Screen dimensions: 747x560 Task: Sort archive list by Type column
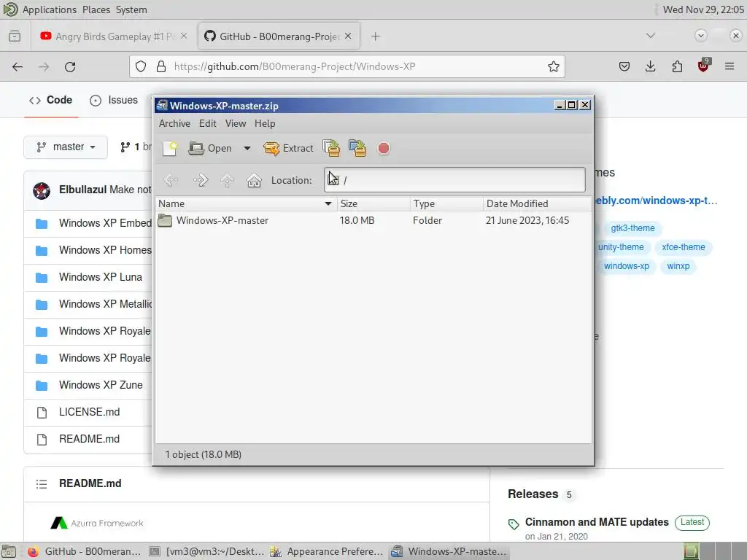click(x=446, y=204)
